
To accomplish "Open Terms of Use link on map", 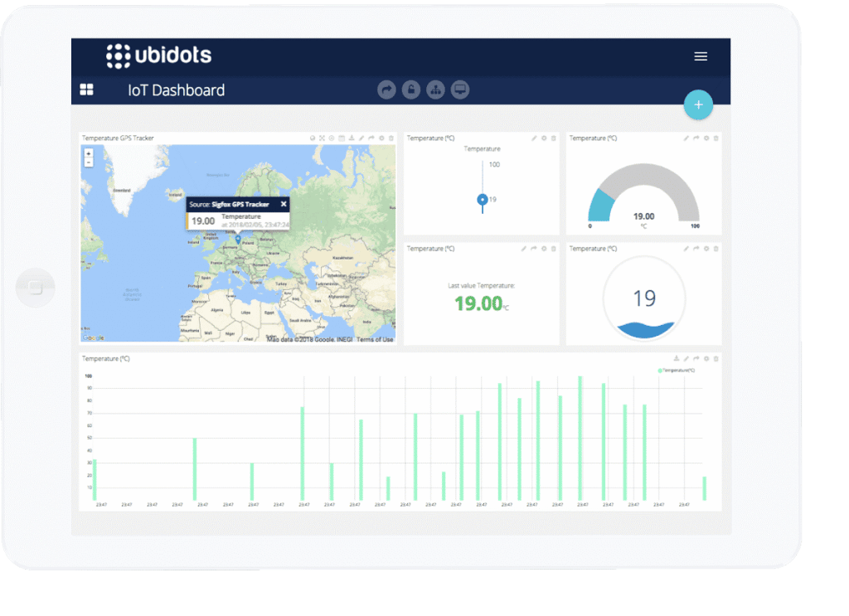I will 376,339.
